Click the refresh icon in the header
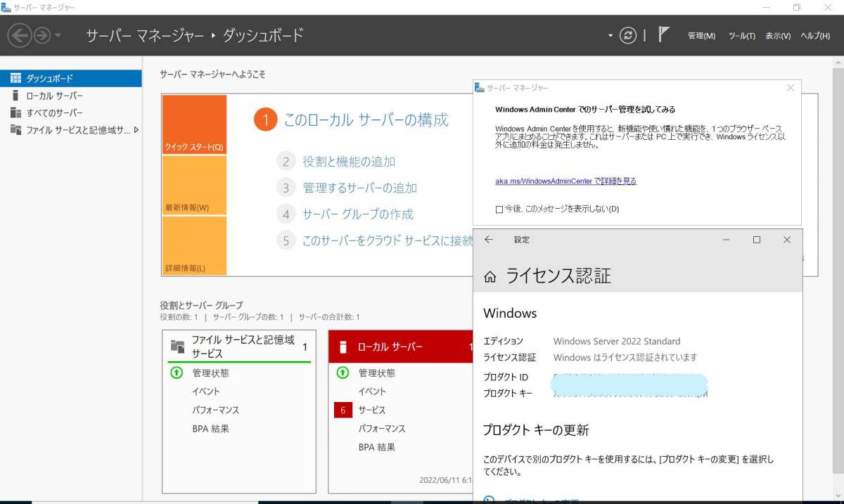This screenshot has height=504, width=844. point(627,35)
